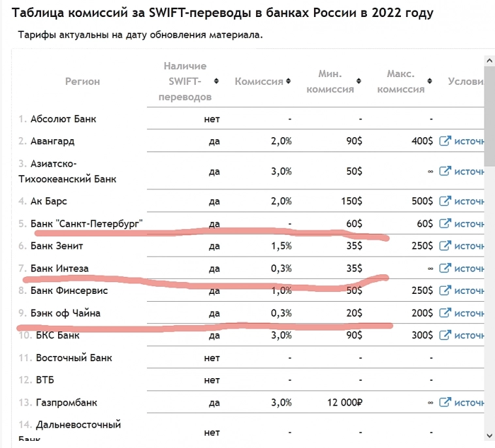Sort by Макс. комиссия column arrows

pyautogui.click(x=429, y=81)
